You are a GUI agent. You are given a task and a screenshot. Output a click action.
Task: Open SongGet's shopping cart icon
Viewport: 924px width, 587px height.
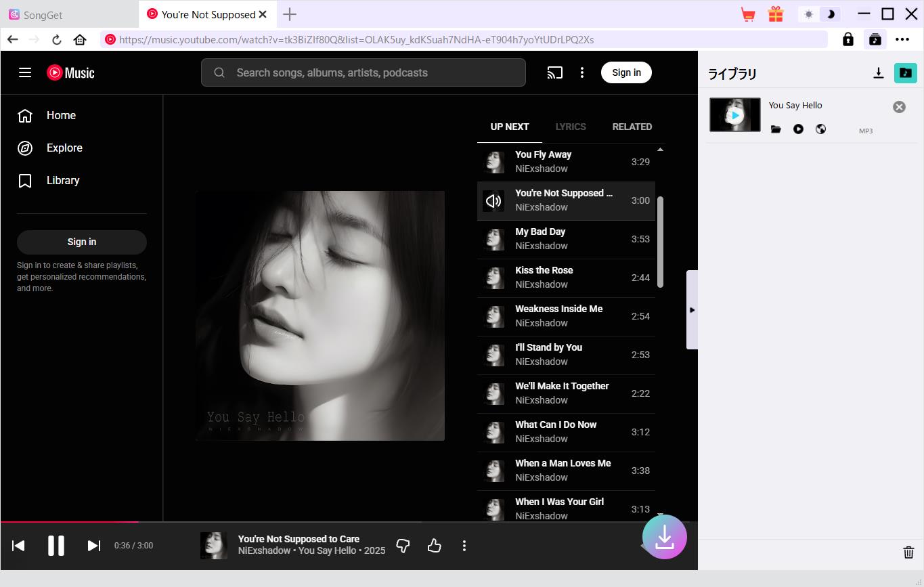748,14
